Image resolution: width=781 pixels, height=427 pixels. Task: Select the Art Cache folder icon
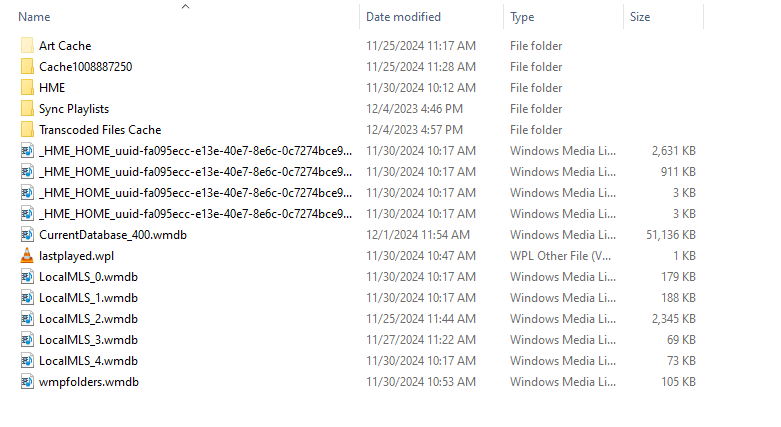[27, 45]
